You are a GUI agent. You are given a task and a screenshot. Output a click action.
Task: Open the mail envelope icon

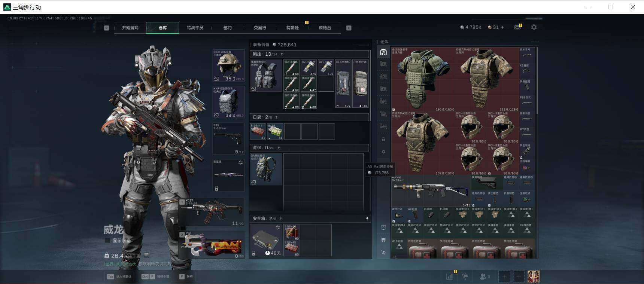[x=517, y=27]
